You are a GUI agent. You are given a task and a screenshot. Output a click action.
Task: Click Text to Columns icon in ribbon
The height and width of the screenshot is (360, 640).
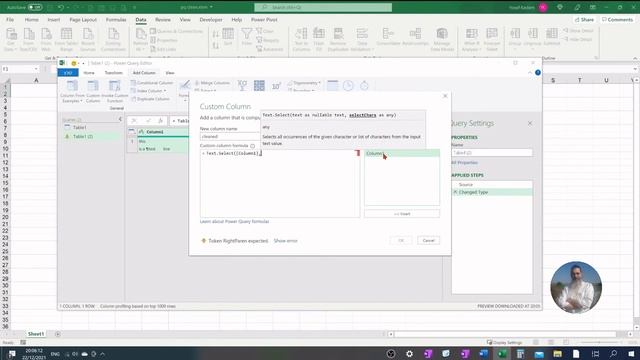301,40
